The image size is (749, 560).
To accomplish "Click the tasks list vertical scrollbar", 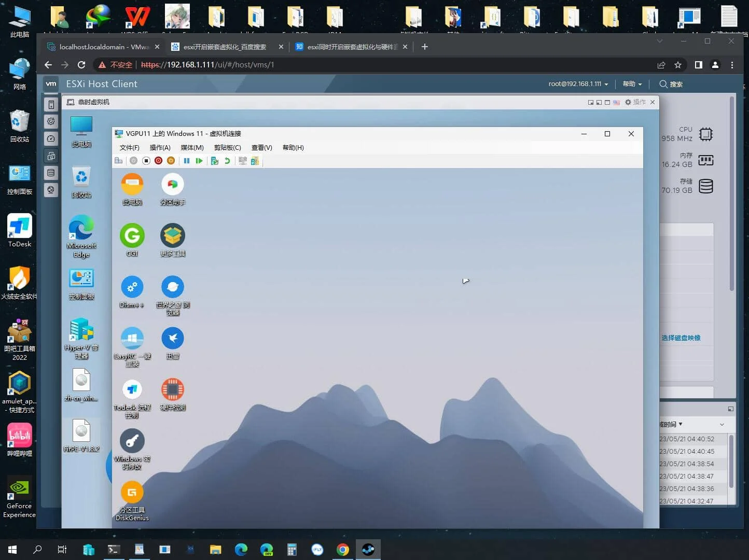I will [731, 461].
